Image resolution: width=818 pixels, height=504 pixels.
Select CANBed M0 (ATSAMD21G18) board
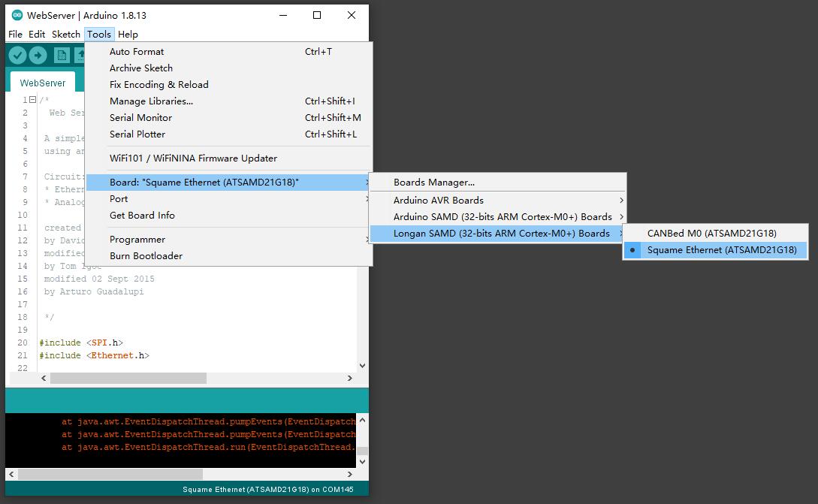tap(715, 233)
